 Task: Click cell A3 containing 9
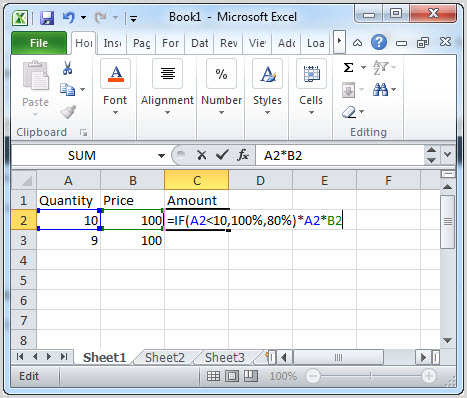pyautogui.click(x=68, y=240)
